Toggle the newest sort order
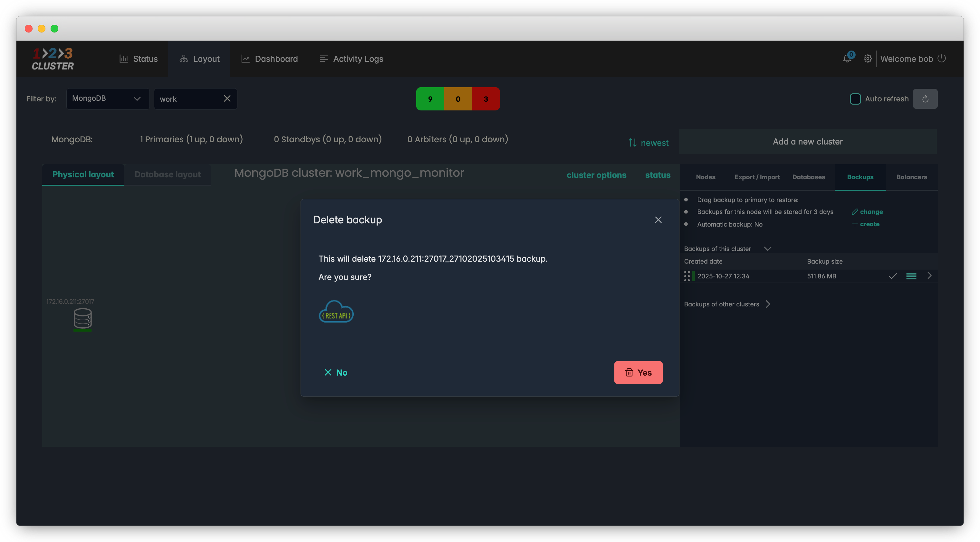This screenshot has height=542, width=980. click(x=648, y=143)
